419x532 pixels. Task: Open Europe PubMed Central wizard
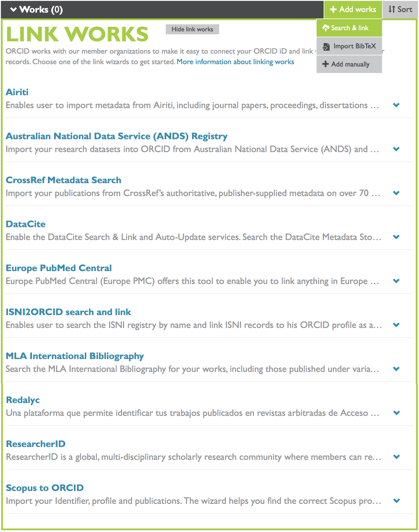point(59,268)
